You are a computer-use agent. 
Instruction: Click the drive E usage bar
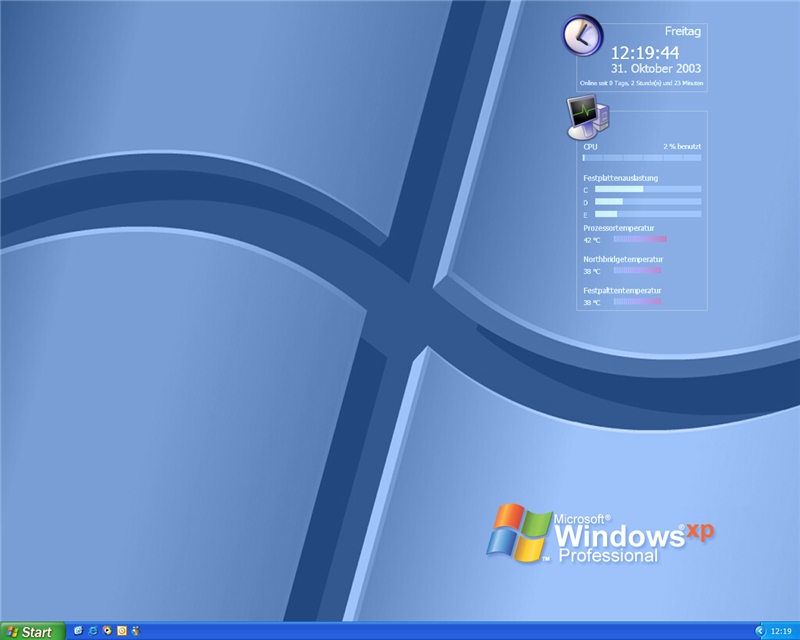pyautogui.click(x=648, y=214)
